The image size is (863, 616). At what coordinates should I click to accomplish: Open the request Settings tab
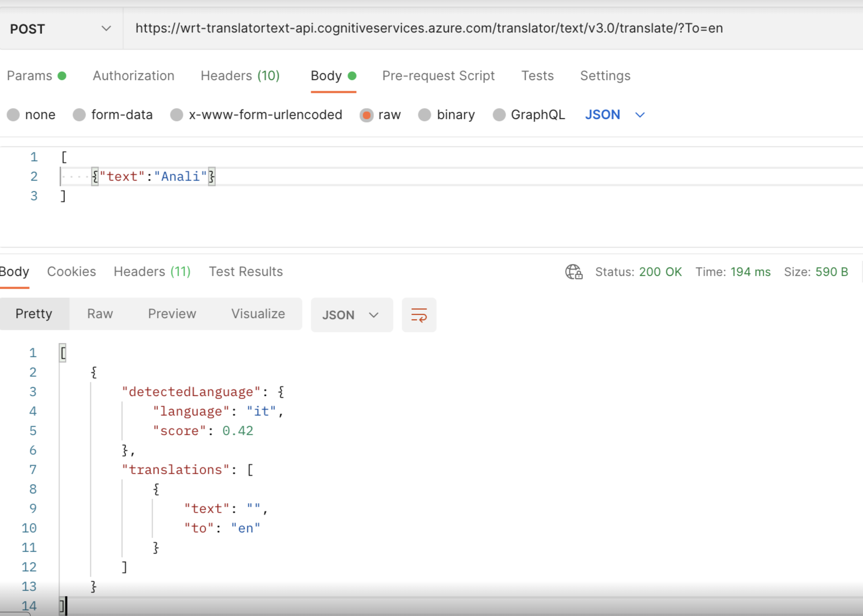point(605,76)
